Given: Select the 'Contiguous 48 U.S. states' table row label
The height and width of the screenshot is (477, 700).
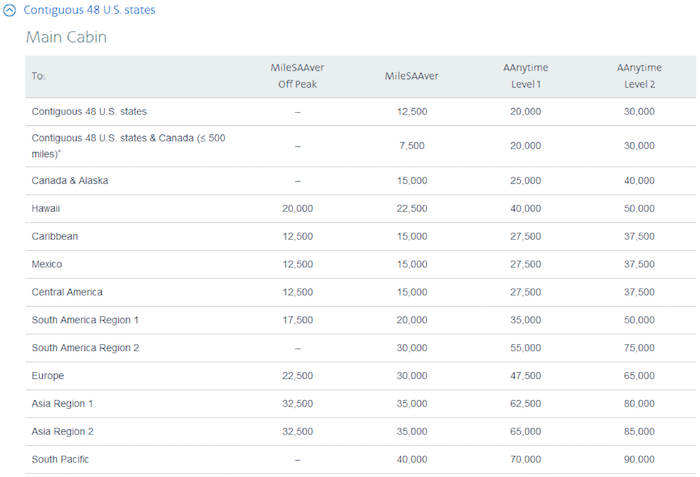Looking at the screenshot, I should point(89,112).
